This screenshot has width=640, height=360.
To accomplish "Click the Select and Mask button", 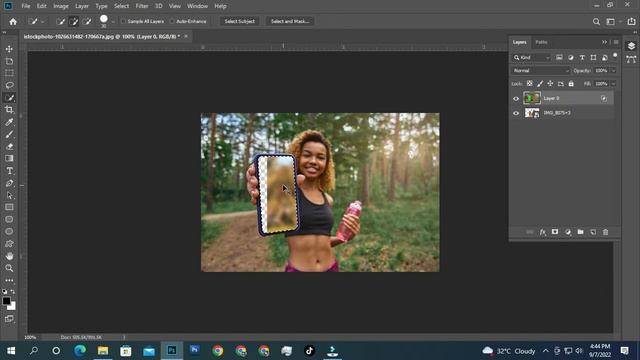I will click(x=290, y=21).
